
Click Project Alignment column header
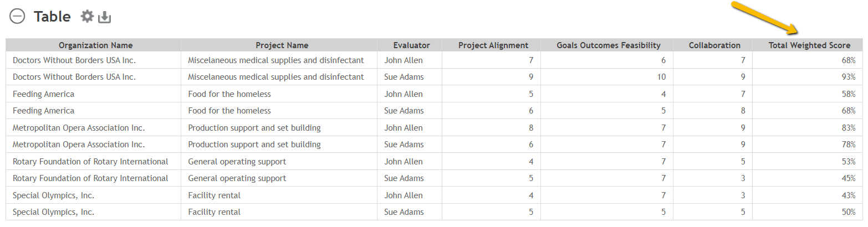(493, 45)
